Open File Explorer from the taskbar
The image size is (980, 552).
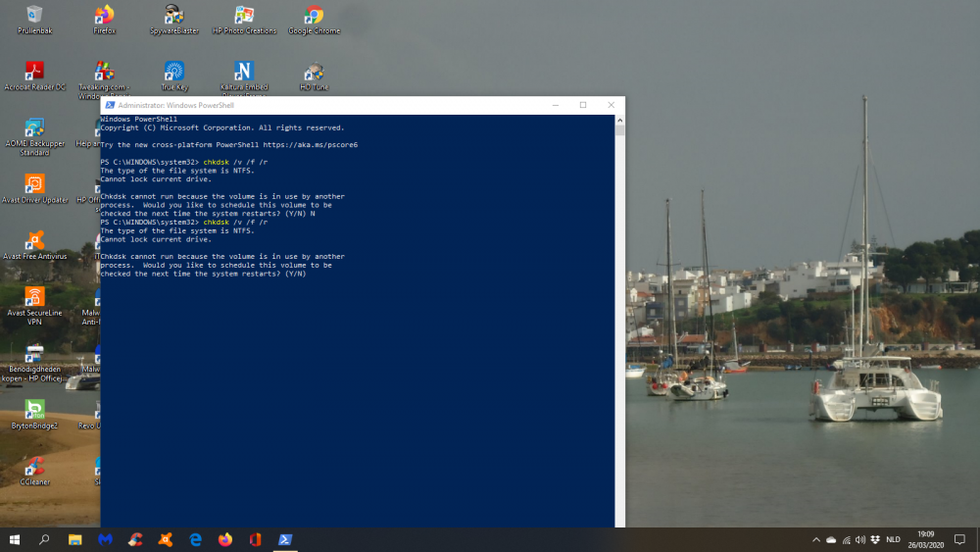pos(74,539)
